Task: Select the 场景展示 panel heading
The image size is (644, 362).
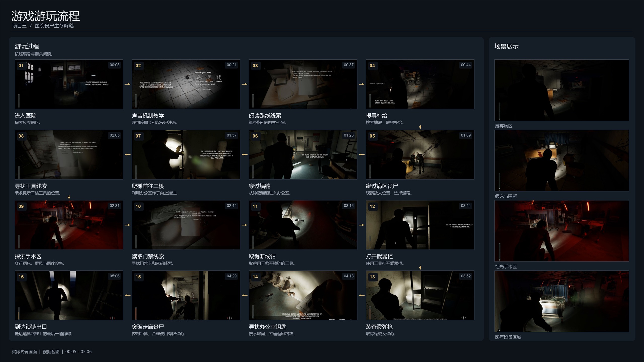Action: 506,46
